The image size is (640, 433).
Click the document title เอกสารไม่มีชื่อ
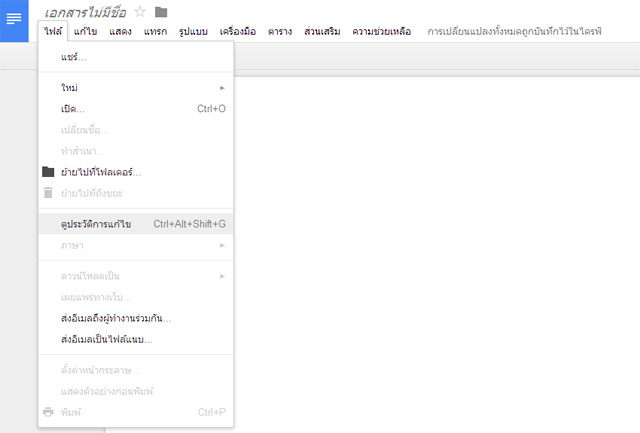pos(85,13)
